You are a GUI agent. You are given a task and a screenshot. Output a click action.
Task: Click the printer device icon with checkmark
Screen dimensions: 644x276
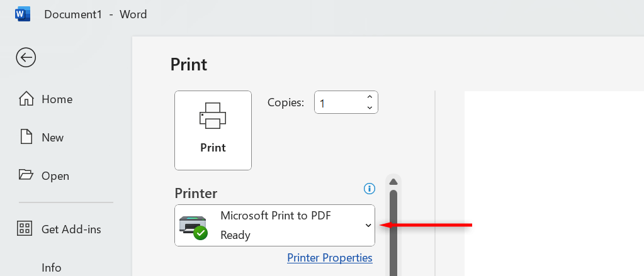click(193, 225)
